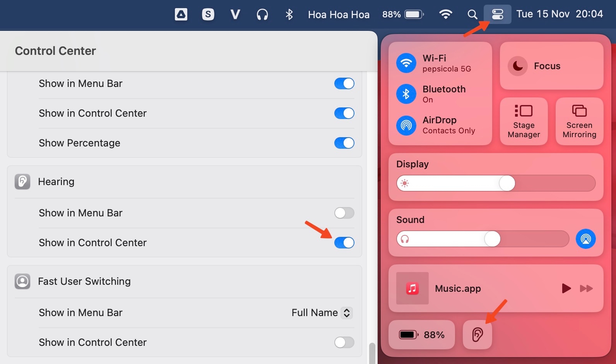Viewport: 616px width, 364px height.
Task: Open Wi-Fi pepsicola 5G network details
Action: click(x=447, y=63)
